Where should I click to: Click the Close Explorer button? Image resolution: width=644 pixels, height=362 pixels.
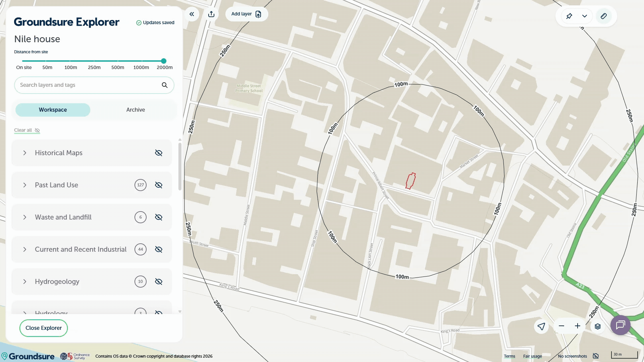click(x=44, y=328)
